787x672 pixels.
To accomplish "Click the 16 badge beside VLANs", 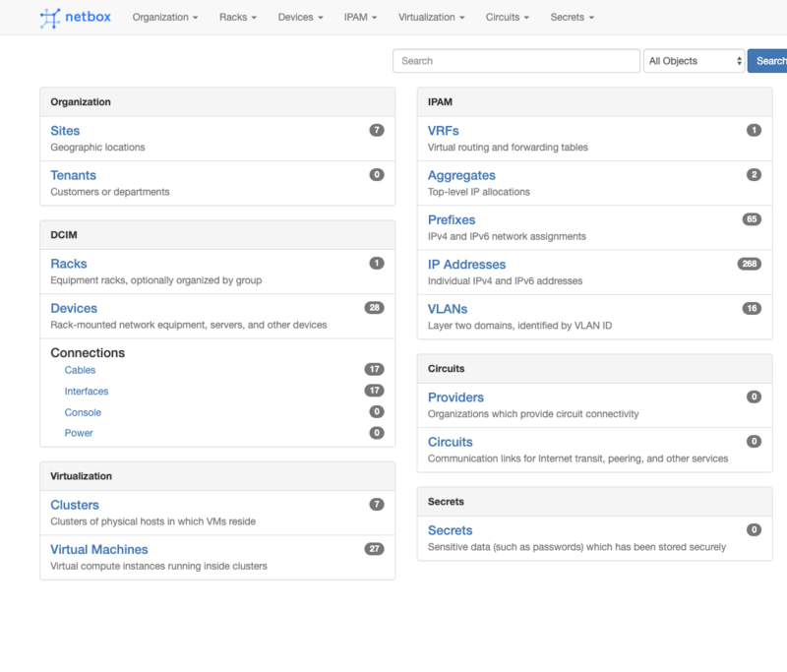I will coord(752,308).
